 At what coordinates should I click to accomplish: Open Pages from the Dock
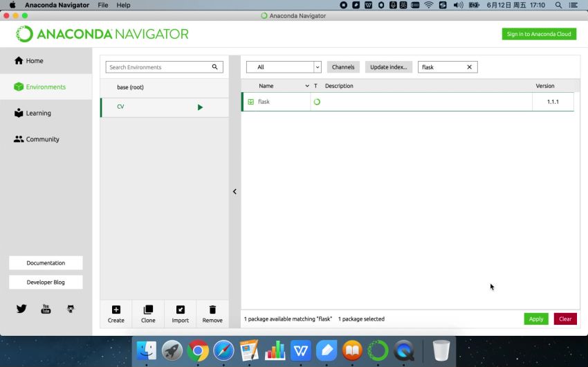(249, 350)
